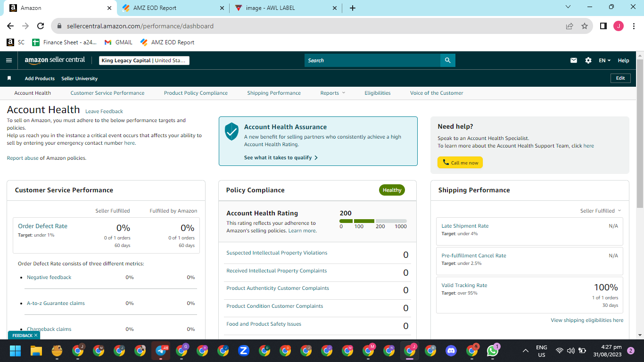
Task: Click the share page icon in address bar
Action: [570, 26]
